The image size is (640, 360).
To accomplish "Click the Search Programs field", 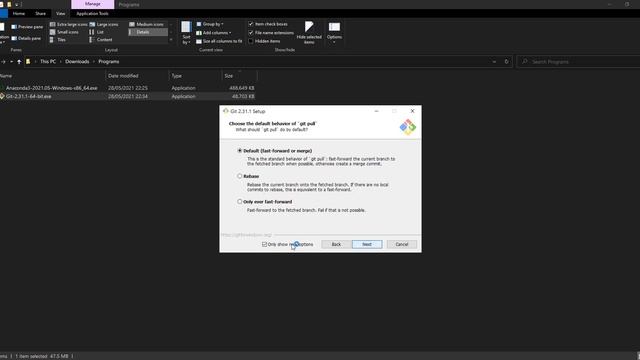I will coord(578,62).
